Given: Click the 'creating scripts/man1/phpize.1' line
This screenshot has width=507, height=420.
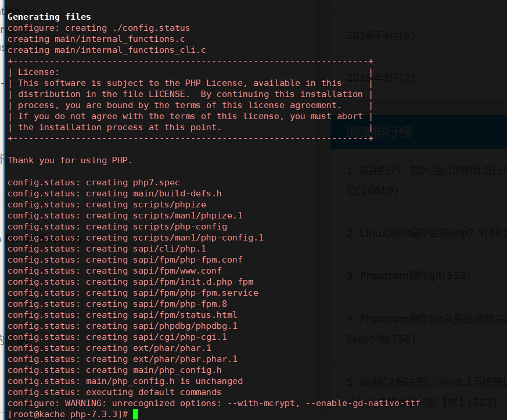Looking at the screenshot, I should coord(125,216).
